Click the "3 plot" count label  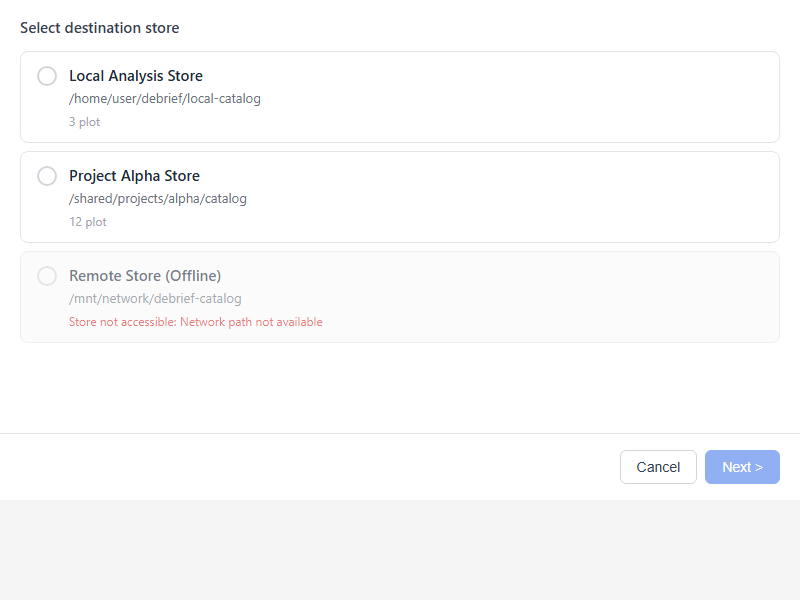[84, 122]
